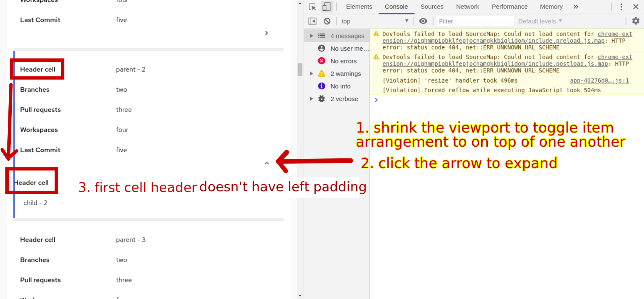Click 'Header cell' label beside parent - 2

click(x=38, y=69)
